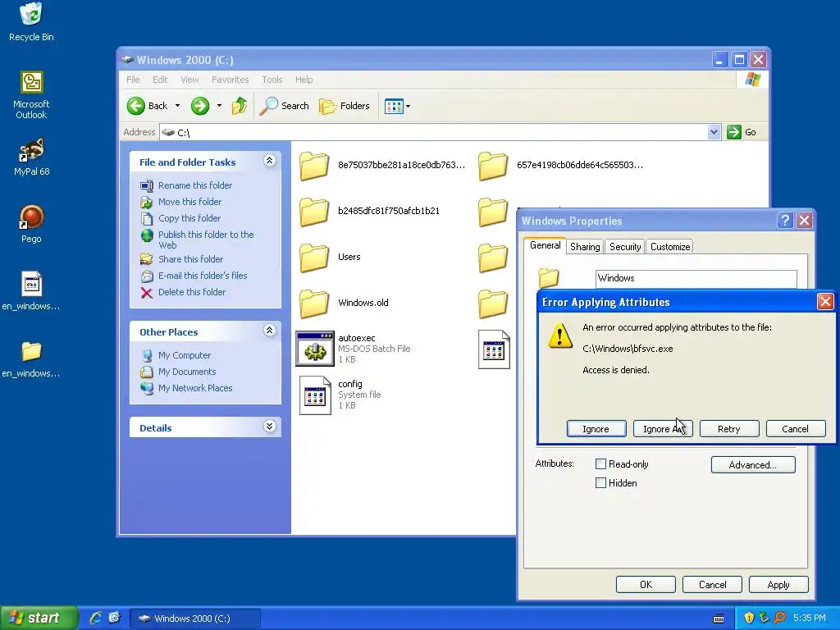
Task: Select the General tab
Action: click(x=545, y=245)
